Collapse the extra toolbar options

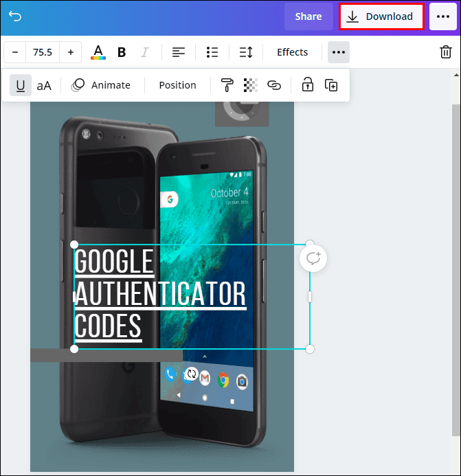tap(338, 52)
